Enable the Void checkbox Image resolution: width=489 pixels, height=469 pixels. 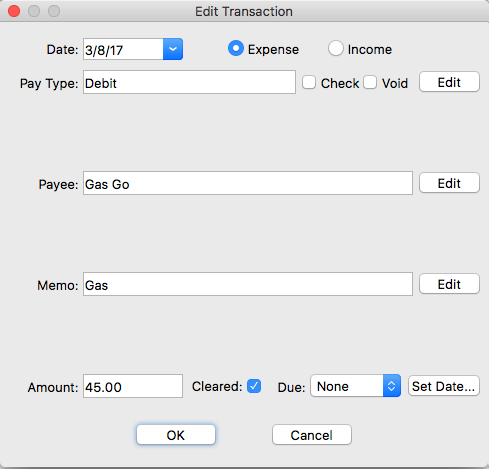point(370,82)
